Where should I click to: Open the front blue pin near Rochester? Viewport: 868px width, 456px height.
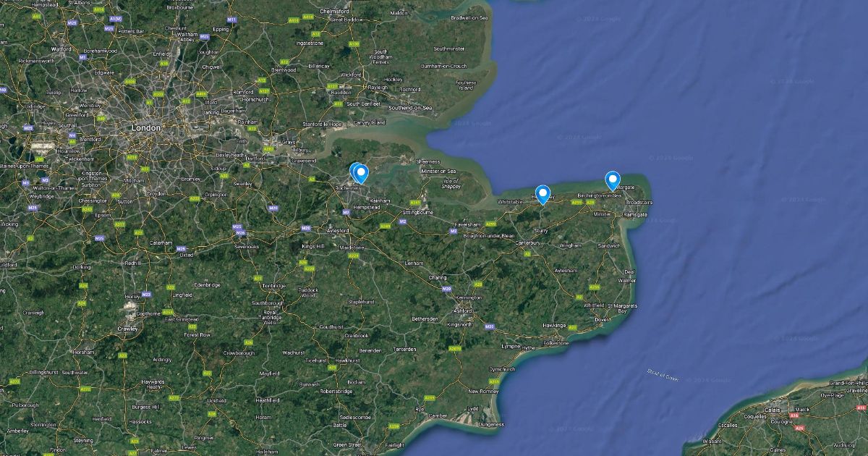click(x=362, y=174)
